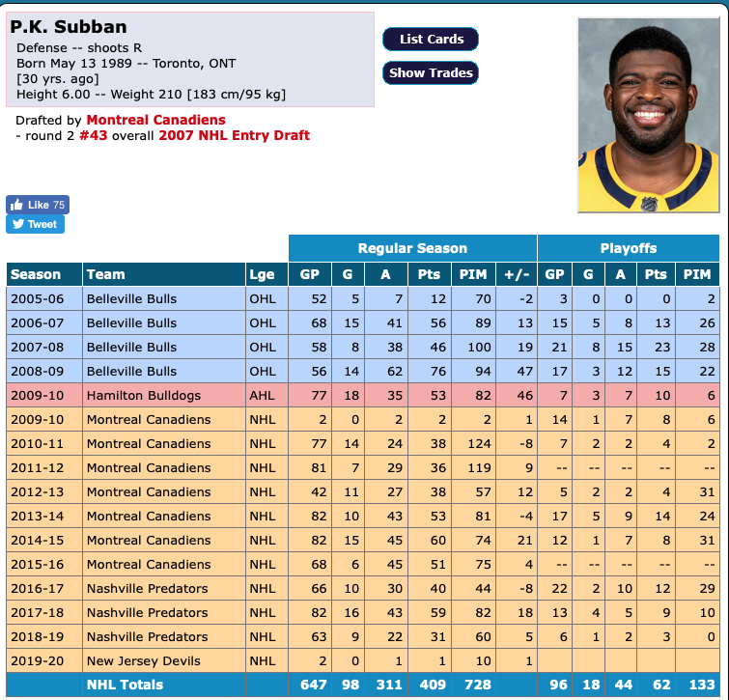Click the 133 playoff PIM total
The image size is (729, 700).
pos(702,685)
